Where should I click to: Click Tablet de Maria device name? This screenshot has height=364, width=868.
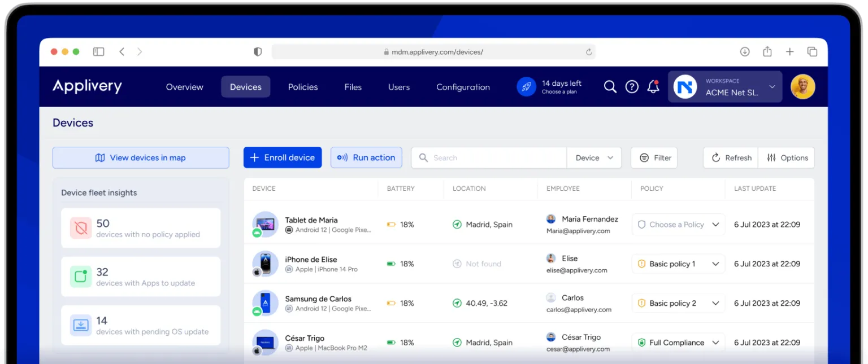click(311, 220)
